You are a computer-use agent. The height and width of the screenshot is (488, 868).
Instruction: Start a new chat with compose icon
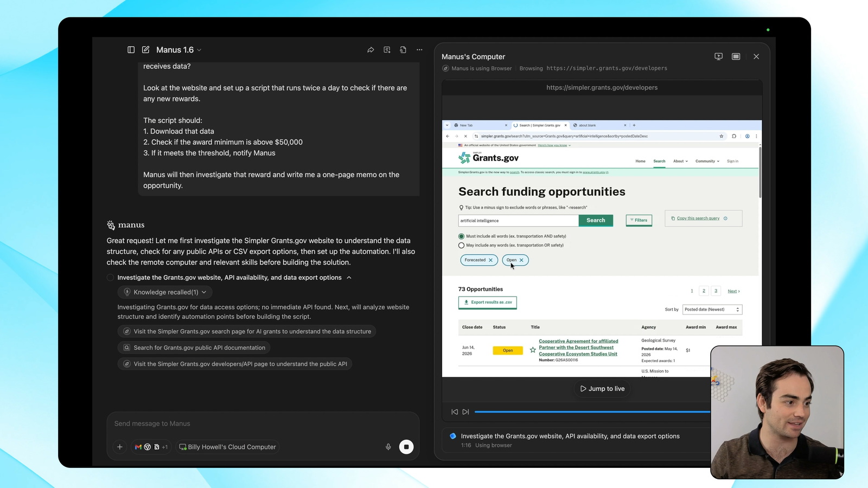pyautogui.click(x=146, y=50)
